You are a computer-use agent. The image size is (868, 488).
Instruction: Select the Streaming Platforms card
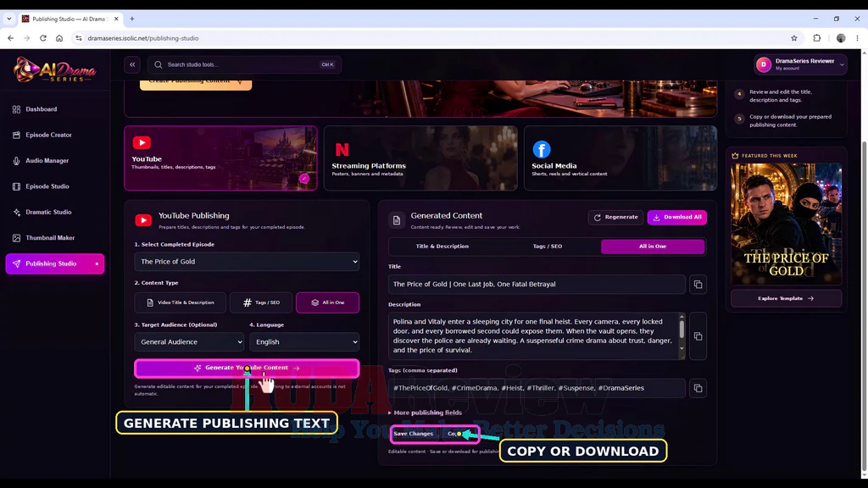click(420, 158)
